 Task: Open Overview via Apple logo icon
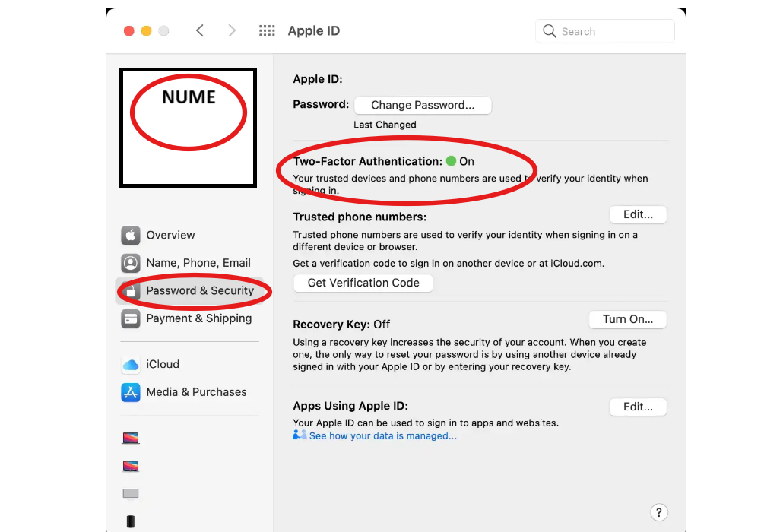(131, 236)
